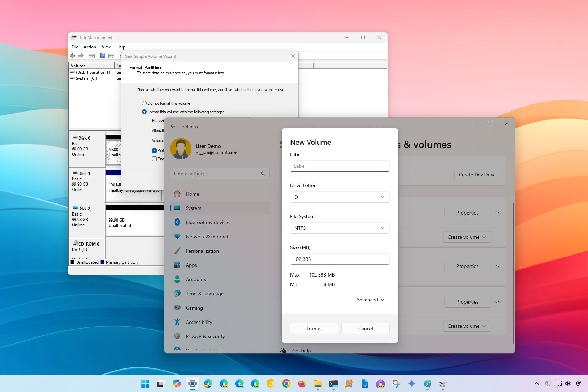Open the View menu in Disk Management
This screenshot has height=392, width=588.
106,47
